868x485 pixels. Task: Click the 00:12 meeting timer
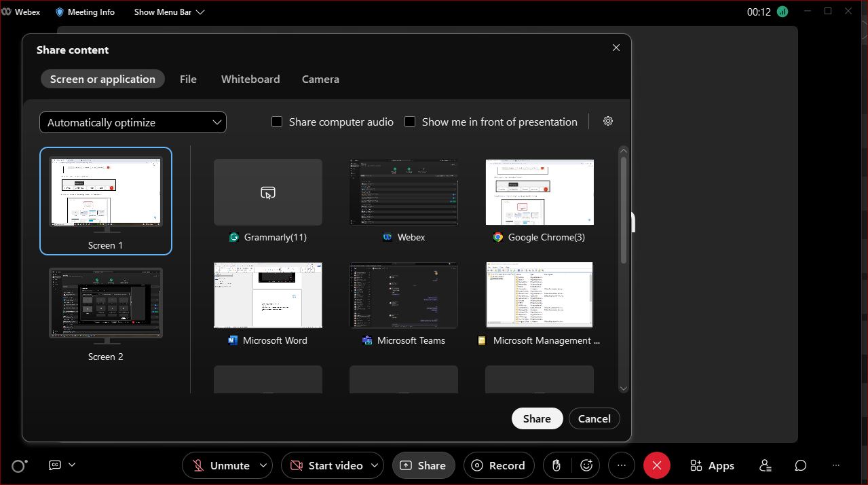click(x=759, y=12)
